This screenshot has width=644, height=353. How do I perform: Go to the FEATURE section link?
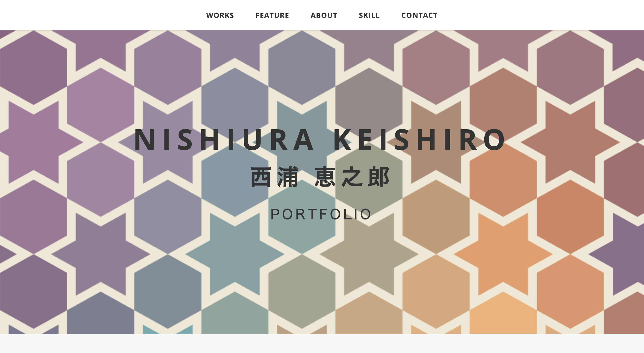tap(272, 15)
